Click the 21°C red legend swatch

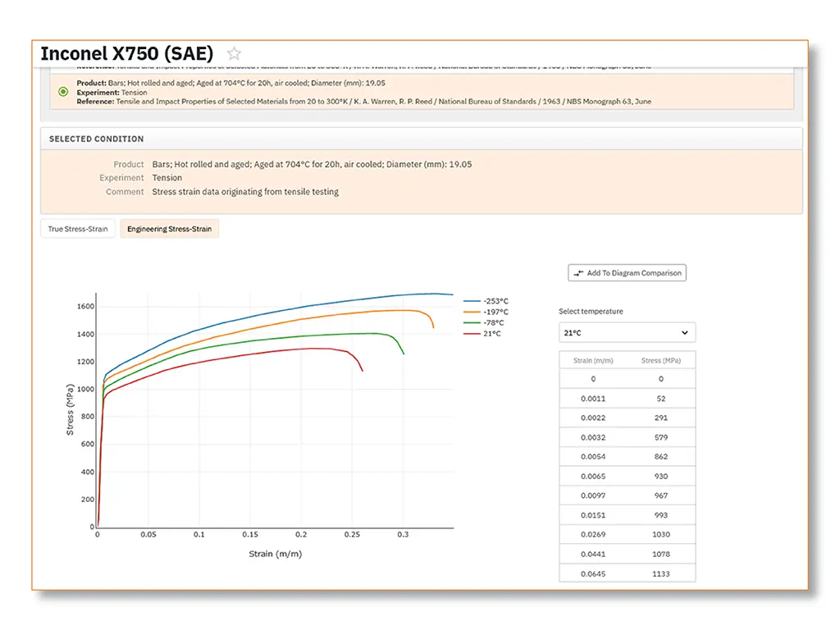(x=472, y=334)
